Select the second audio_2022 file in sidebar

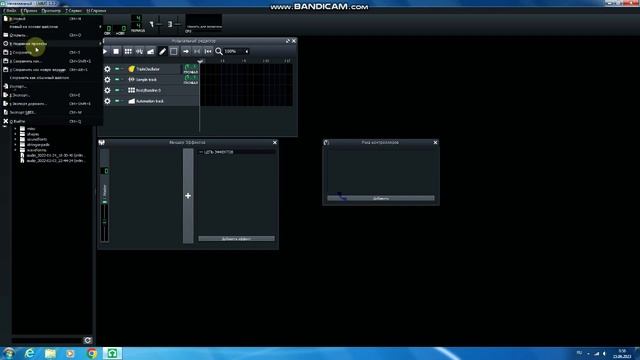pos(52,161)
